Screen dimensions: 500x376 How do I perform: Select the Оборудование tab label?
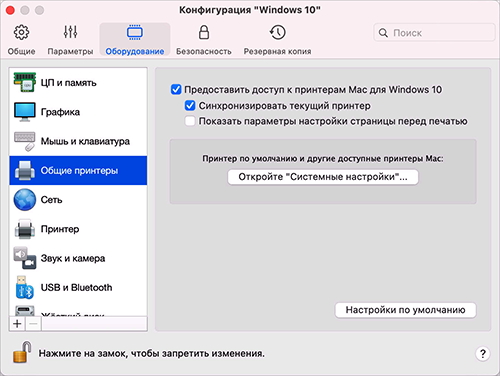click(135, 51)
